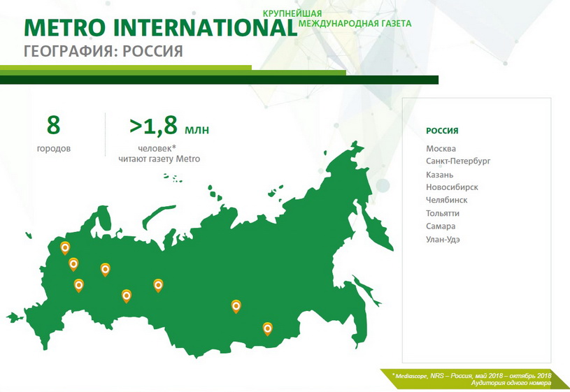The image size is (570, 392).
Task: Select Улан-Удэ in the city list
Action: 443,240
